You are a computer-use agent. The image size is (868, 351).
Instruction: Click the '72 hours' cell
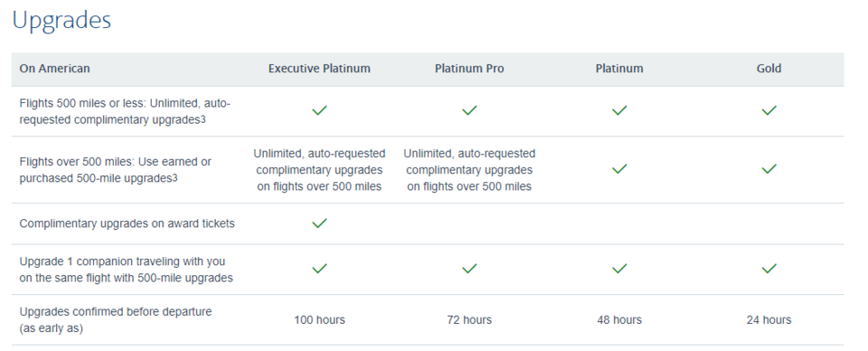[469, 320]
